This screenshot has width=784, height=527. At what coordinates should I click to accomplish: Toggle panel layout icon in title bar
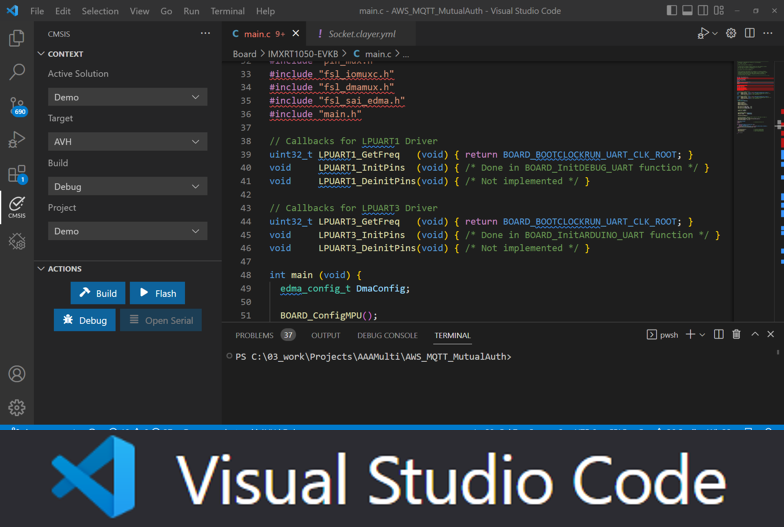687,10
